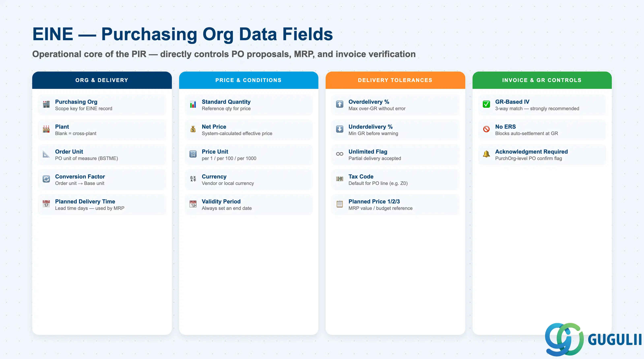This screenshot has height=359, width=644.
Task: Click the Acknowledgment Required bell icon
Action: 486,154
